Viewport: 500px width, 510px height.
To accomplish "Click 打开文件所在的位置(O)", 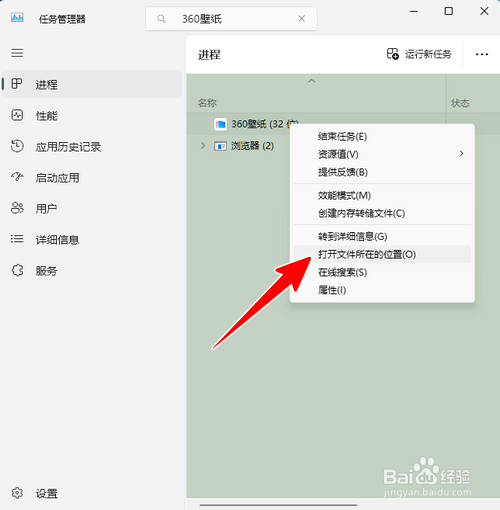I will tap(382, 254).
